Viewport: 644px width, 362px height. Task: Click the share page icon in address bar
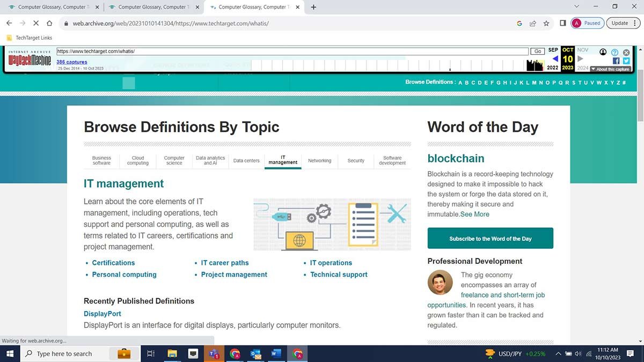pyautogui.click(x=533, y=23)
